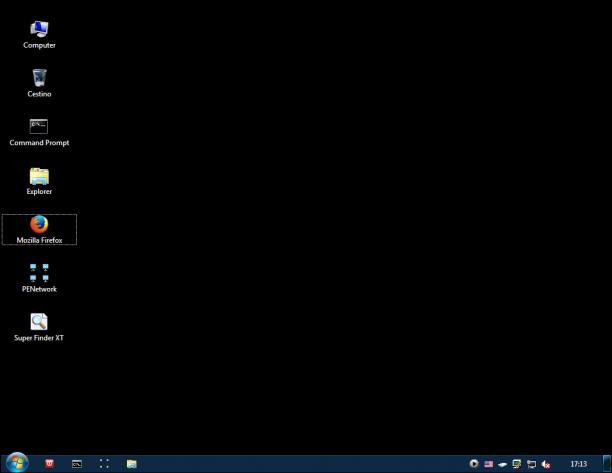Screen dimensions: 612x473
Task: Click the 17:13 taskbar clock
Action: [579, 464]
